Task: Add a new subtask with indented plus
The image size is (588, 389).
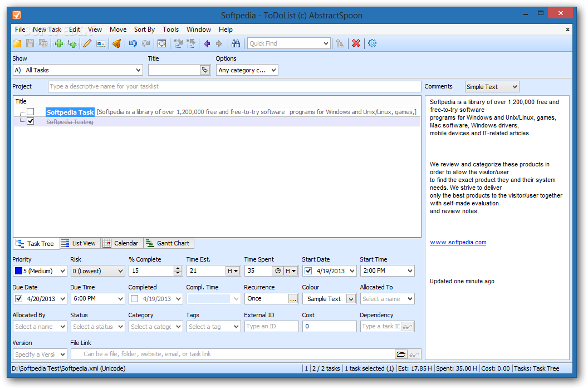Action: pyautogui.click(x=72, y=43)
